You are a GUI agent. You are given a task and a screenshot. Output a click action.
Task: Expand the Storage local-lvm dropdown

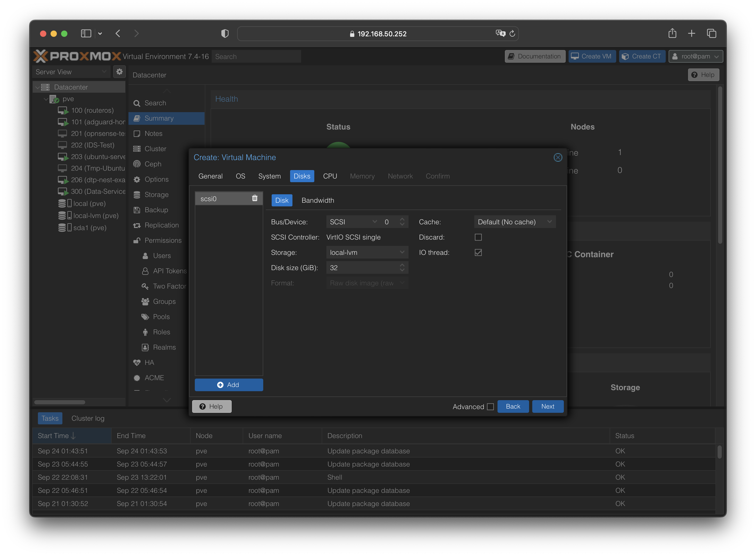367,252
